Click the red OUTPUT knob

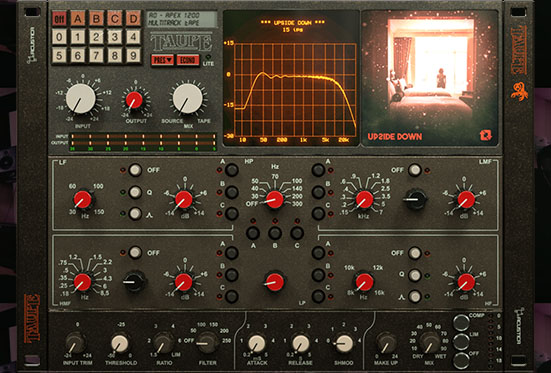pos(134,100)
